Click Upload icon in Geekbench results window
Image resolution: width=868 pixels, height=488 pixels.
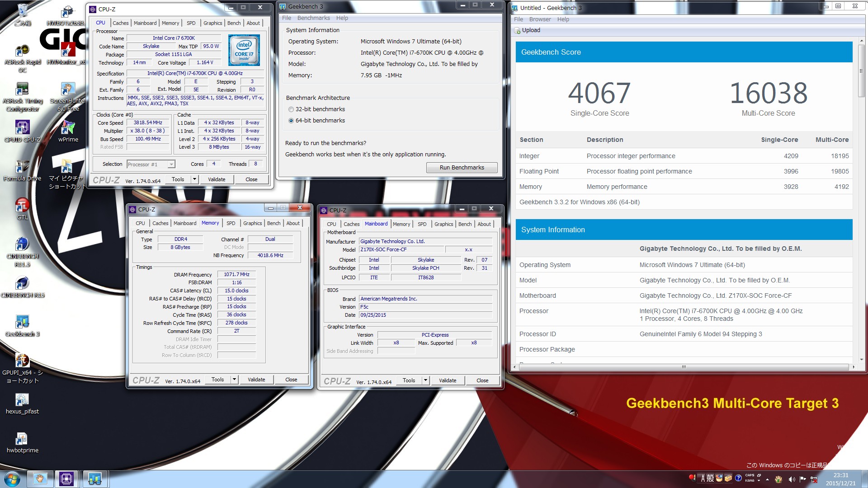pos(517,30)
